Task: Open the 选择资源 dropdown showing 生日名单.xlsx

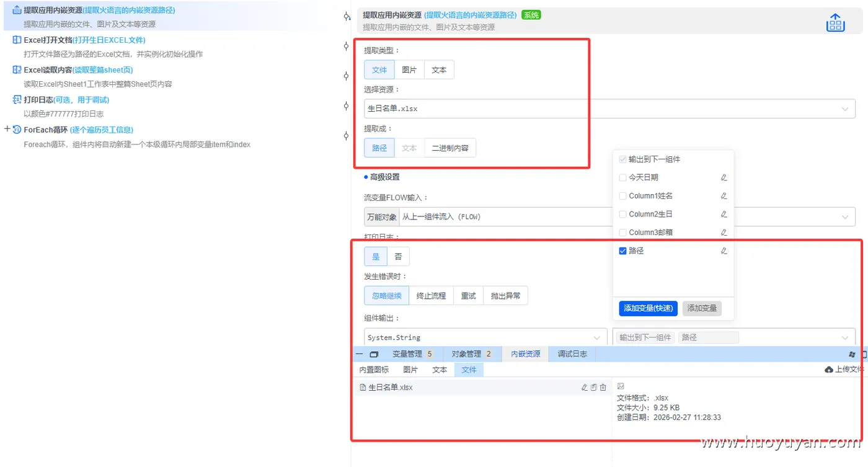Action: point(609,109)
